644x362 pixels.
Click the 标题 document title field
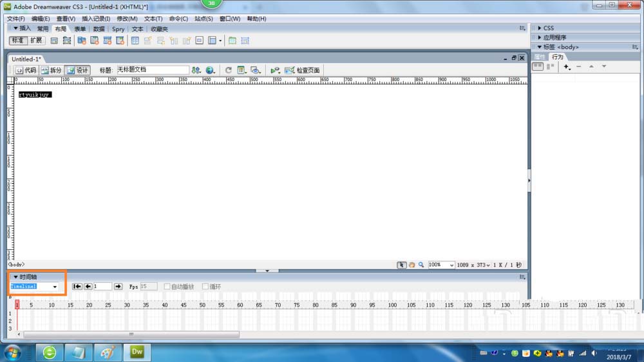pos(153,70)
